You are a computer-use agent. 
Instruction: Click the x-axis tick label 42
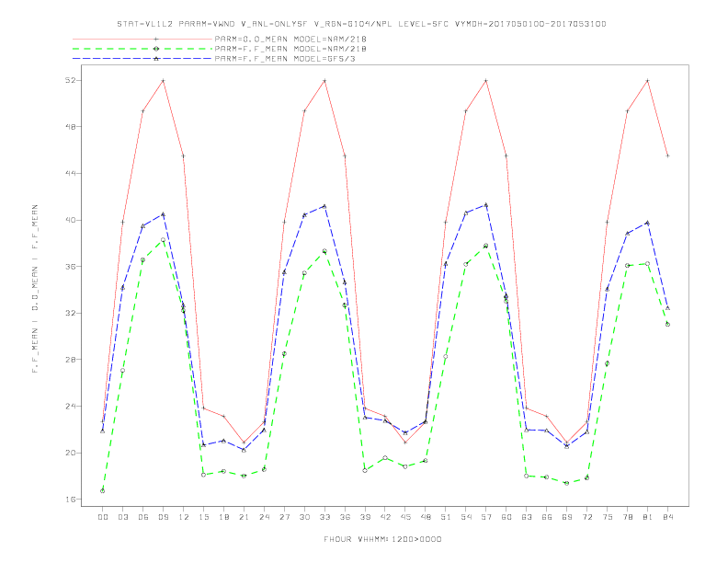click(385, 517)
